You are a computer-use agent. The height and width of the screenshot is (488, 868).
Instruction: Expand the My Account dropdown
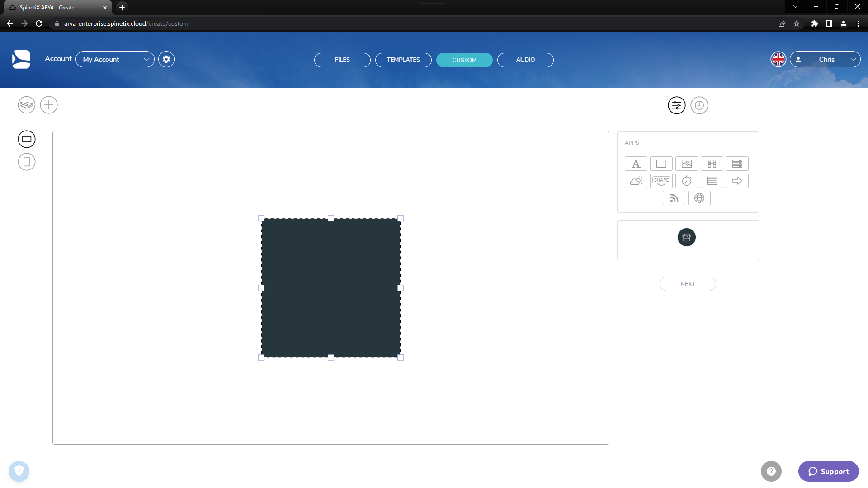115,59
